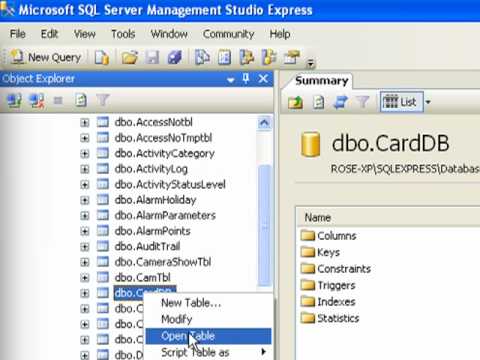Choose Modify from the context menu
Screen dimensions: 480x360
[x=209, y=319]
